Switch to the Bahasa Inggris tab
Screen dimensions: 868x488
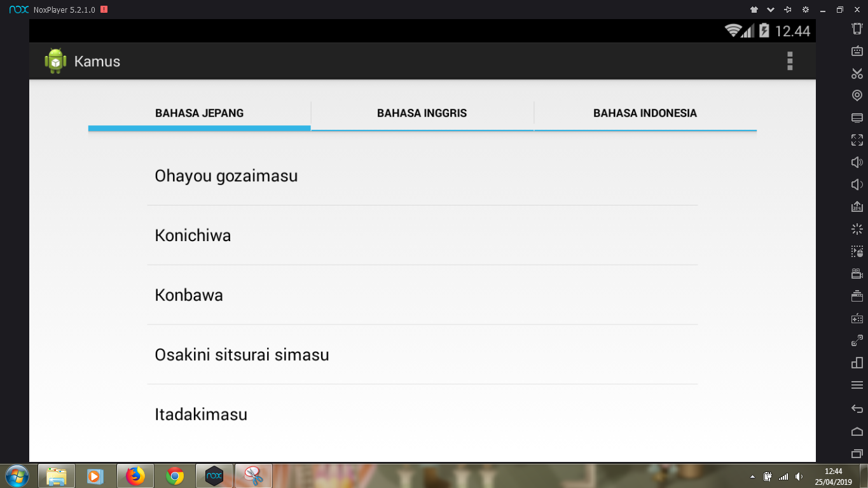[422, 113]
